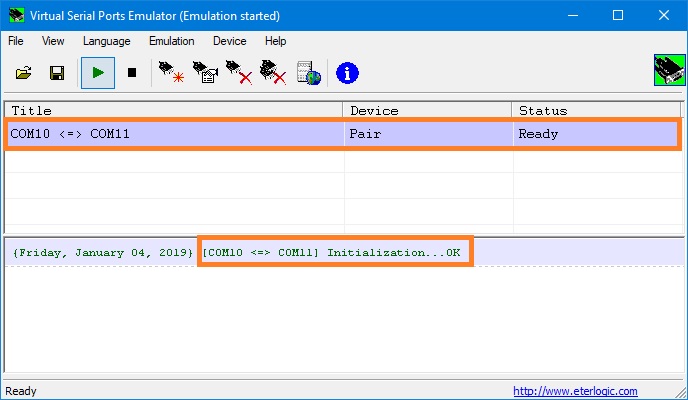Click the Title column header

click(x=174, y=110)
